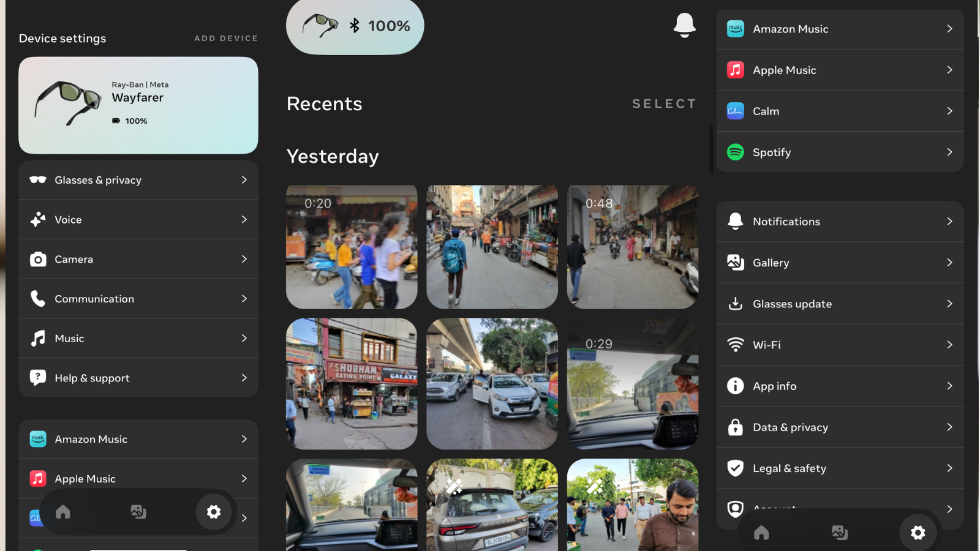Open the Data & privacy lock icon

[x=735, y=427]
